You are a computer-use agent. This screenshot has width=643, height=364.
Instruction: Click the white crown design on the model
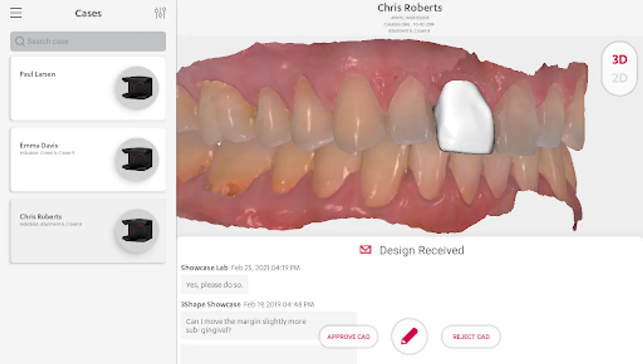(x=465, y=117)
